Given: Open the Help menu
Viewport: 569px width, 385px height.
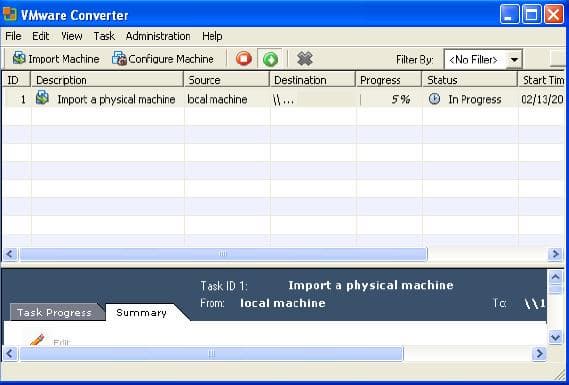Looking at the screenshot, I should pos(212,36).
